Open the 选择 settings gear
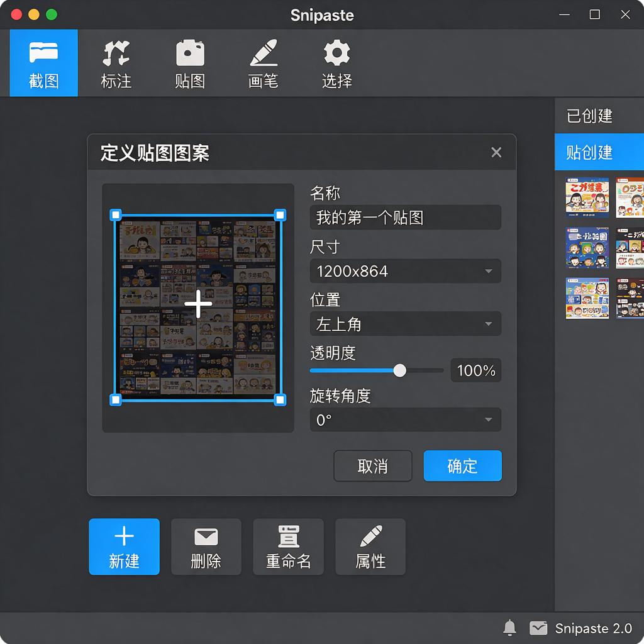The height and width of the screenshot is (644, 644). [337, 65]
